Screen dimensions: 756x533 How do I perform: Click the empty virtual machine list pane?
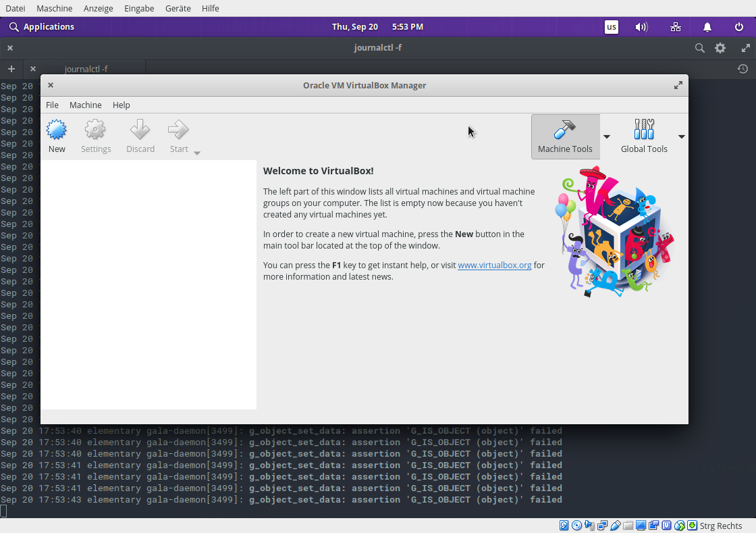click(x=148, y=284)
